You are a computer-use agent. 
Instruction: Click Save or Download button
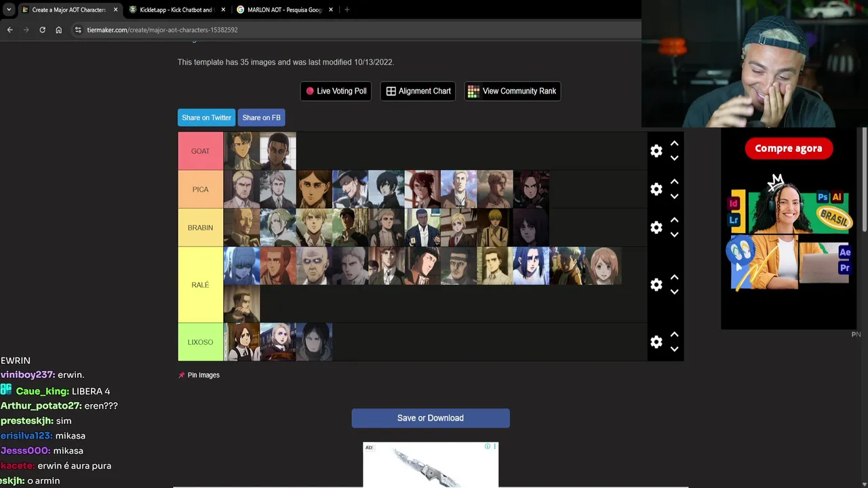point(431,418)
